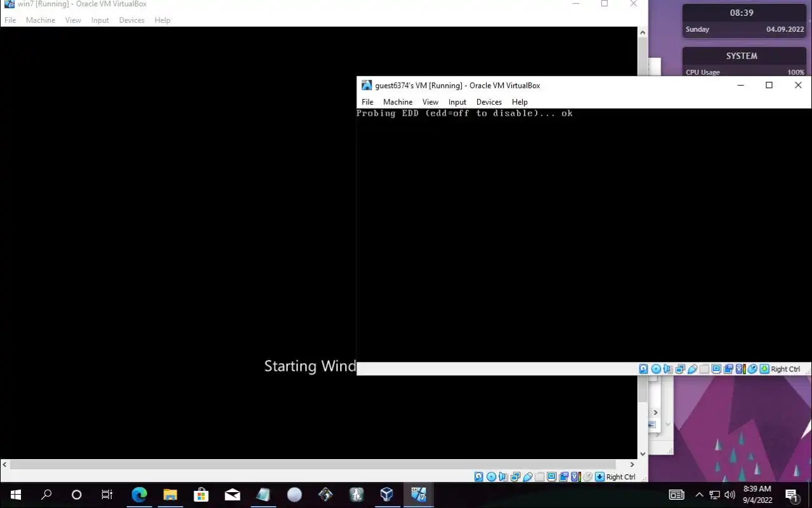Open VirtualBox Manager cube icon on taskbar
812x508 pixels.
pyautogui.click(x=387, y=495)
